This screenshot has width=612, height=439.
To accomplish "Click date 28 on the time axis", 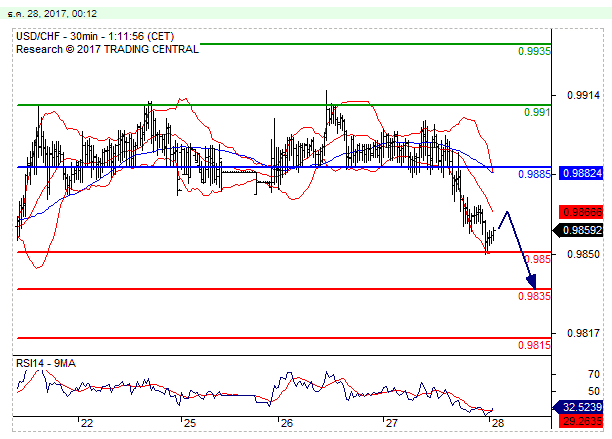I will point(498,423).
